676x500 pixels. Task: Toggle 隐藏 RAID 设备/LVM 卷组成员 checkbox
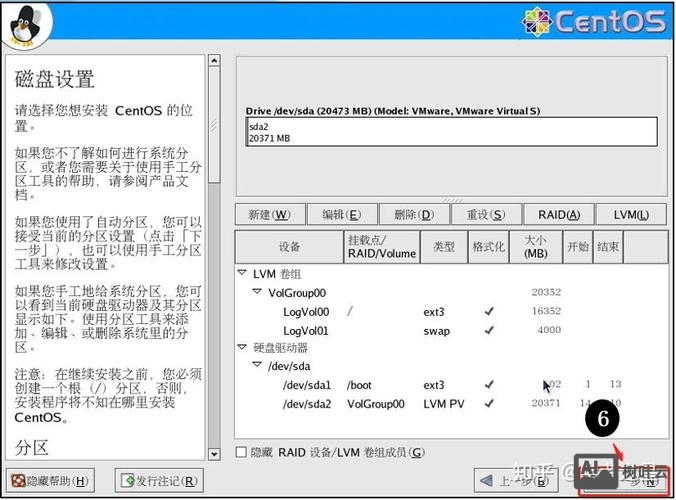point(241,452)
